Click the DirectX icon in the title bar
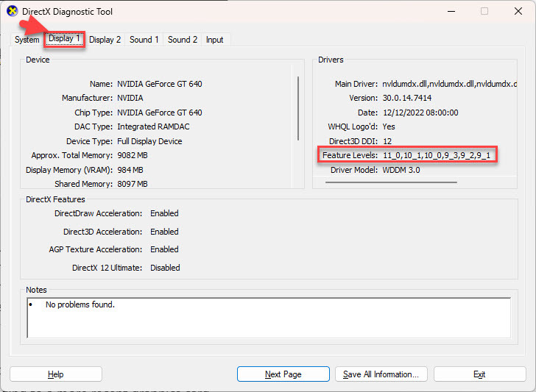This screenshot has width=536, height=392. [x=12, y=12]
